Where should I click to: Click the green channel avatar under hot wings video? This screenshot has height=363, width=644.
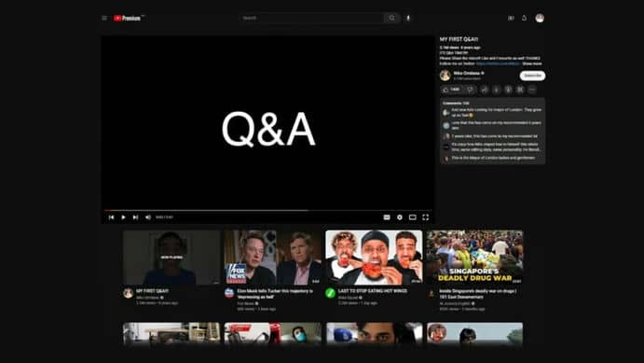pos(330,293)
